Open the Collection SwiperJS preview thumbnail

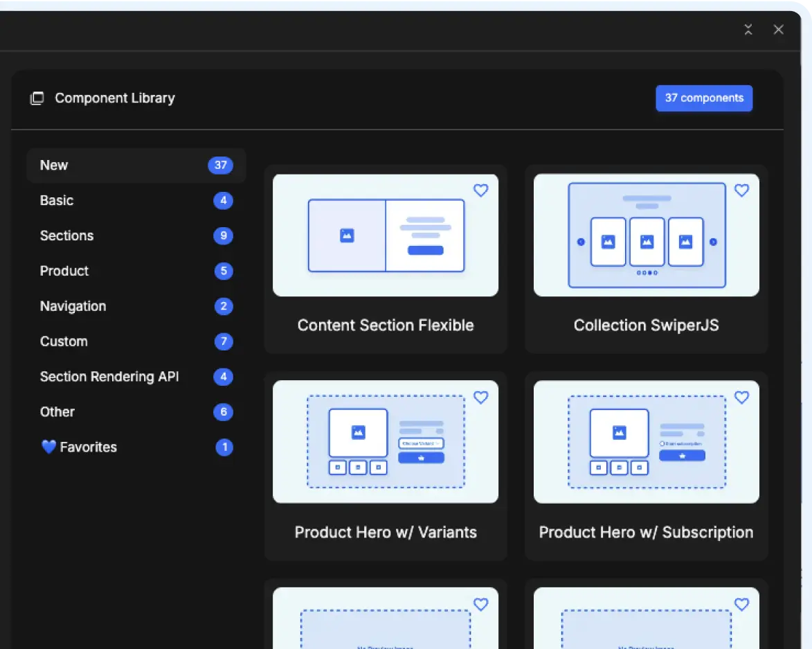(647, 235)
